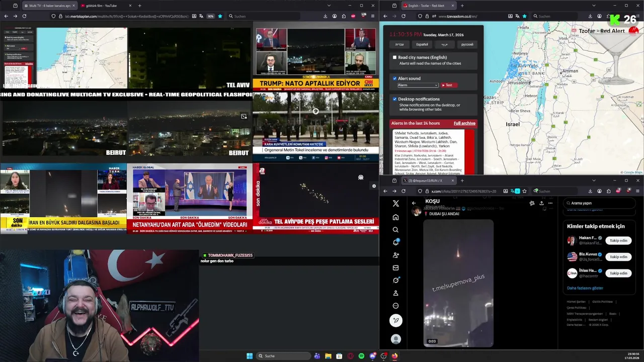Follow Biz.Kuvuz with Takip edin
Viewport: 644px width, 362px height.
(618, 257)
